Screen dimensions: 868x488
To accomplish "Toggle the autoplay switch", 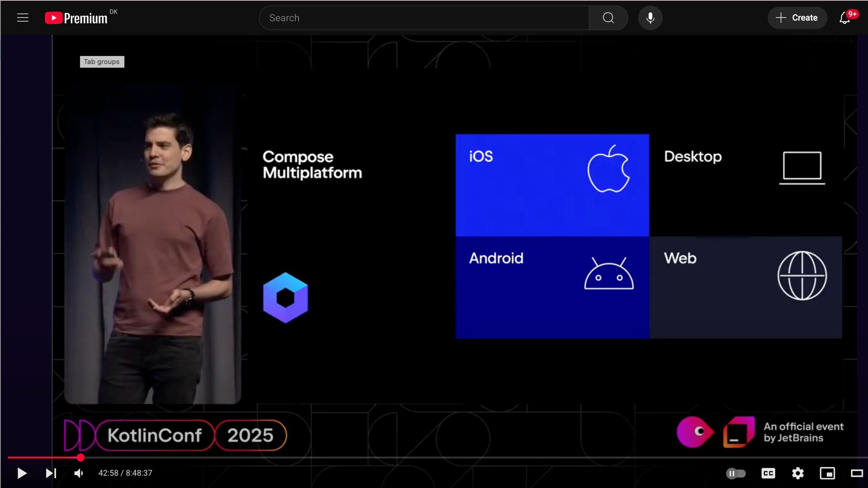I will [736, 473].
